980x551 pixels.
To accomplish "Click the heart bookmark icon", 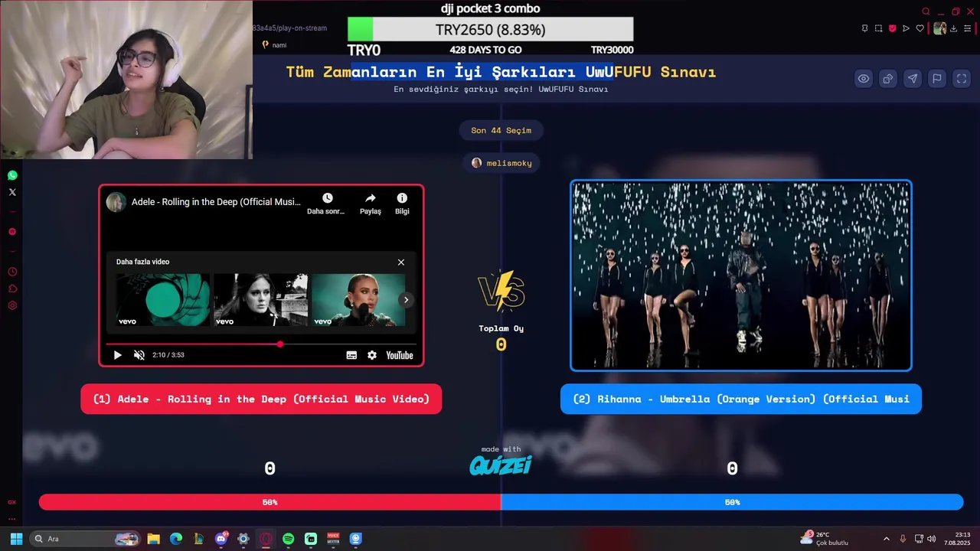I will [x=920, y=28].
